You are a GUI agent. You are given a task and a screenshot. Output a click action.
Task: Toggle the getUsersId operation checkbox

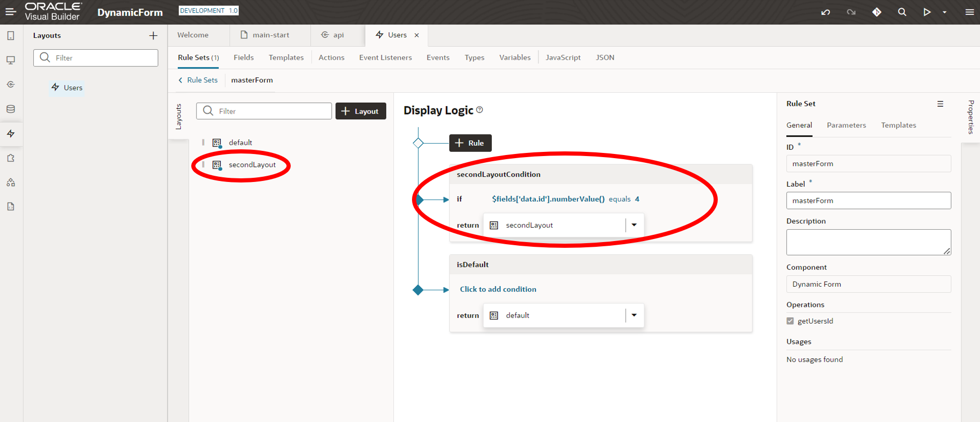790,321
